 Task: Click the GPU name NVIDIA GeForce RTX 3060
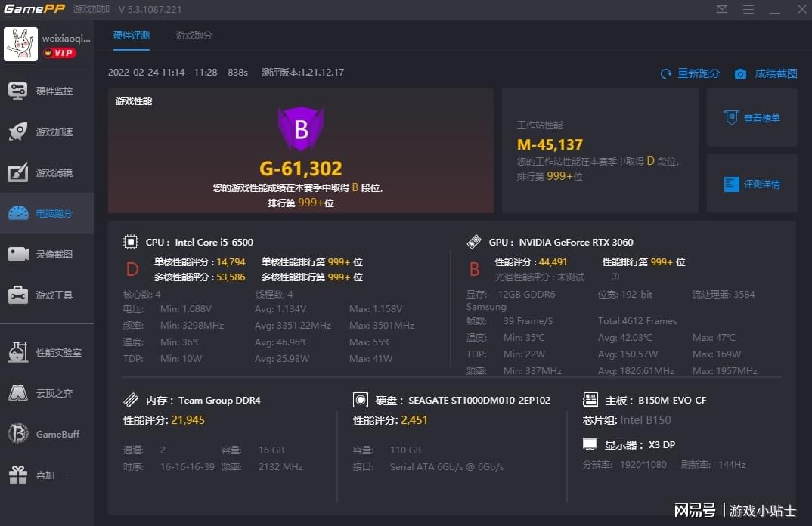pos(576,243)
